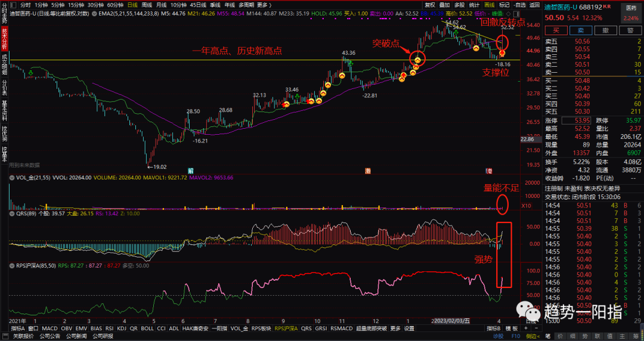Click the panel layout icon beside the diamond
Viewport: 644px width, 341px height.
516,14
